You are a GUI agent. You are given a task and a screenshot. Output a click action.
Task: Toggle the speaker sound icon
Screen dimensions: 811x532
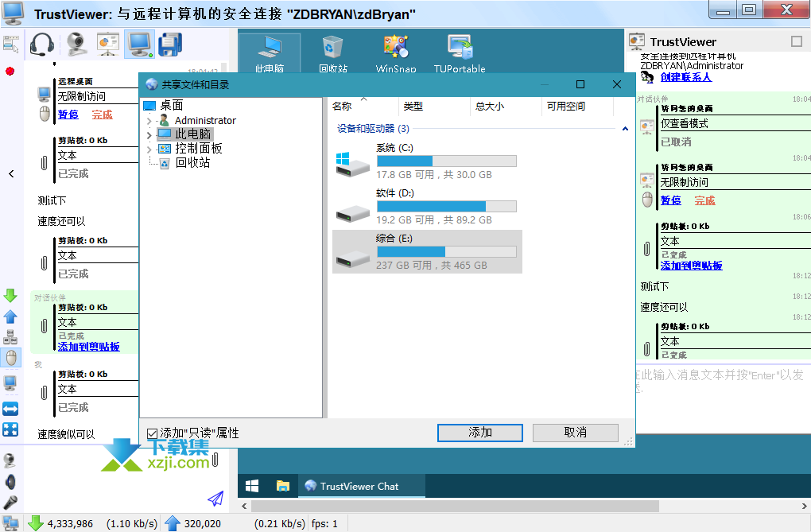[10, 482]
